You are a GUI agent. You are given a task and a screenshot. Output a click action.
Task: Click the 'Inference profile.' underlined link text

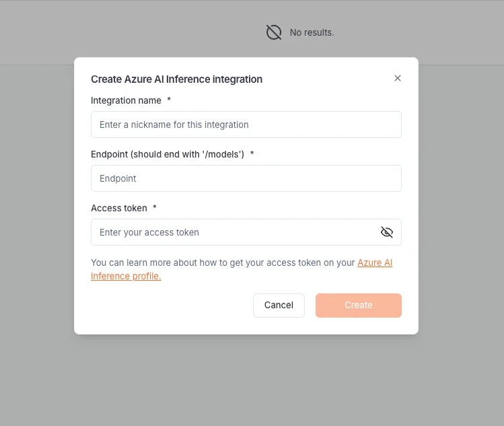(126, 276)
